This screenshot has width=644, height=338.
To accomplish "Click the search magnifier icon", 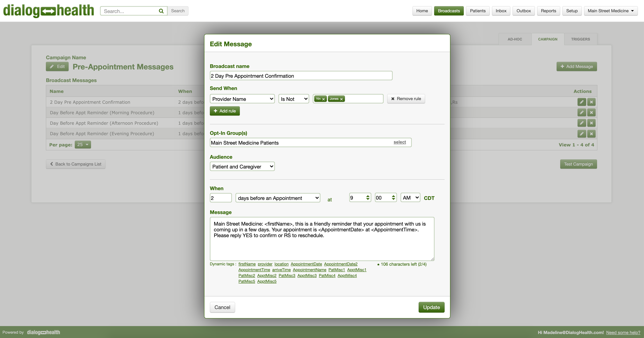I will 161,11.
